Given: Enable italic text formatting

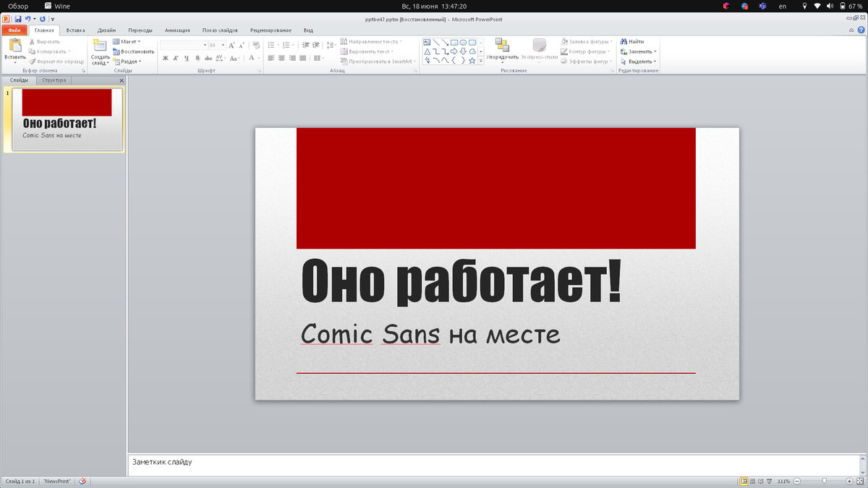Looking at the screenshot, I should click(175, 58).
